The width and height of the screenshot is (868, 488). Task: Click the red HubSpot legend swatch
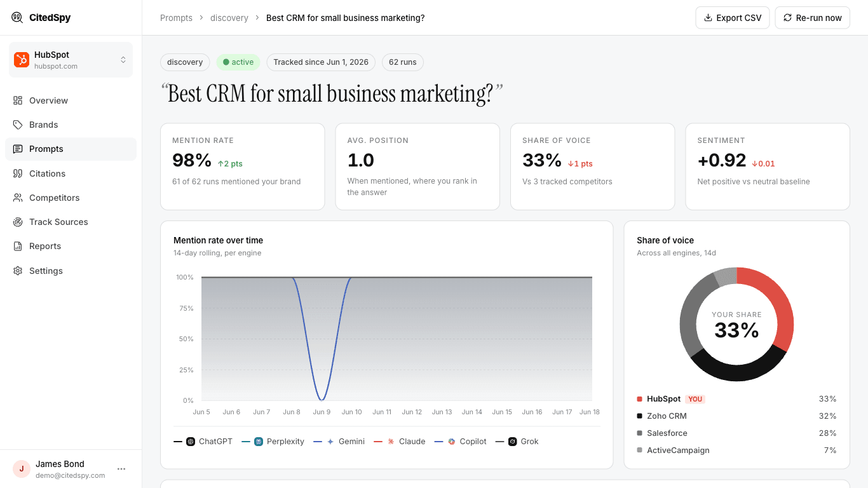pos(639,399)
